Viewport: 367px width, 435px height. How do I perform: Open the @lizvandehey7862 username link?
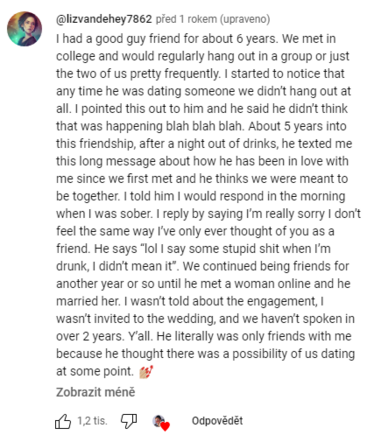coord(104,19)
